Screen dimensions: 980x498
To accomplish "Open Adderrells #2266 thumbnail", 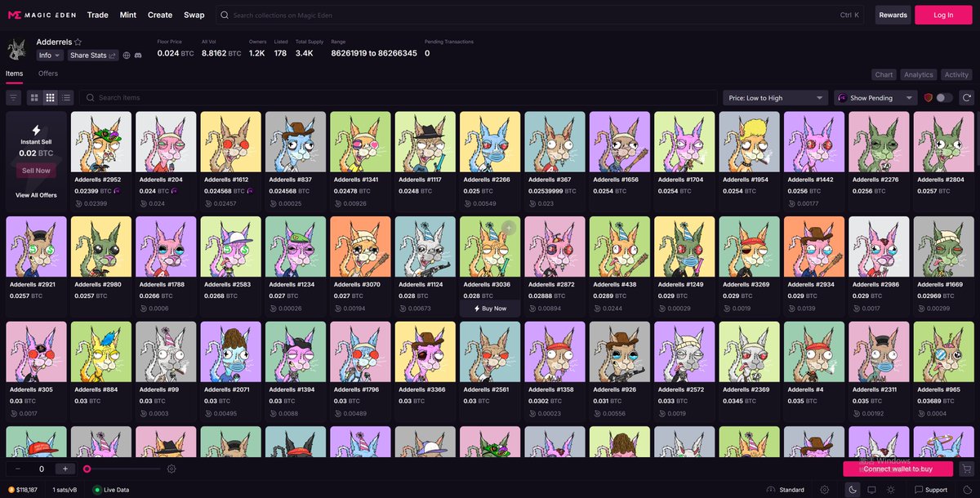I will tap(490, 141).
